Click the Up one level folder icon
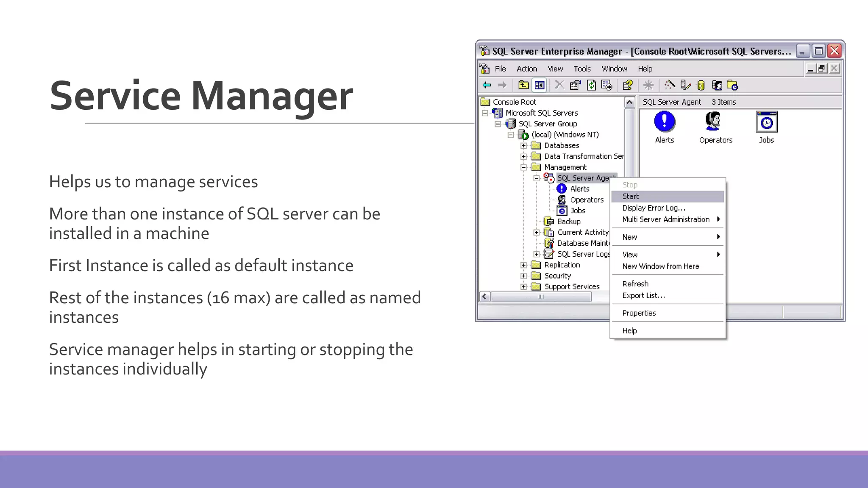This screenshot has height=488, width=868. coord(523,85)
